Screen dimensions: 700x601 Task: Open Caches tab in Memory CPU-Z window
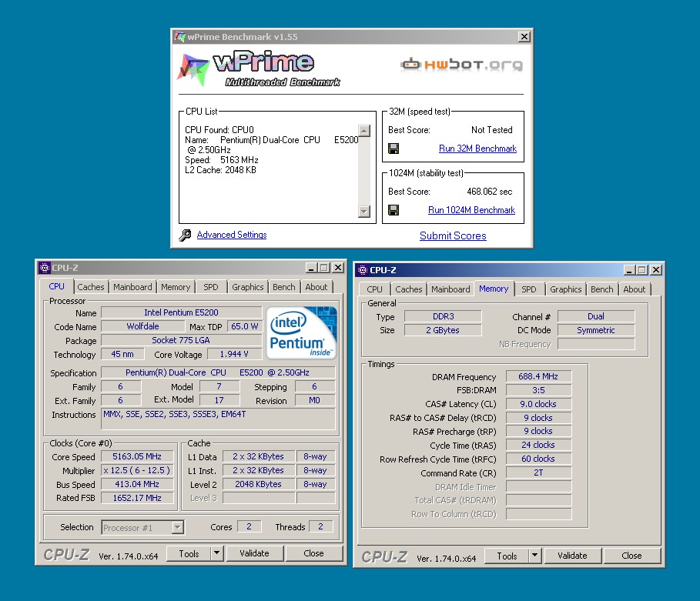coord(408,289)
